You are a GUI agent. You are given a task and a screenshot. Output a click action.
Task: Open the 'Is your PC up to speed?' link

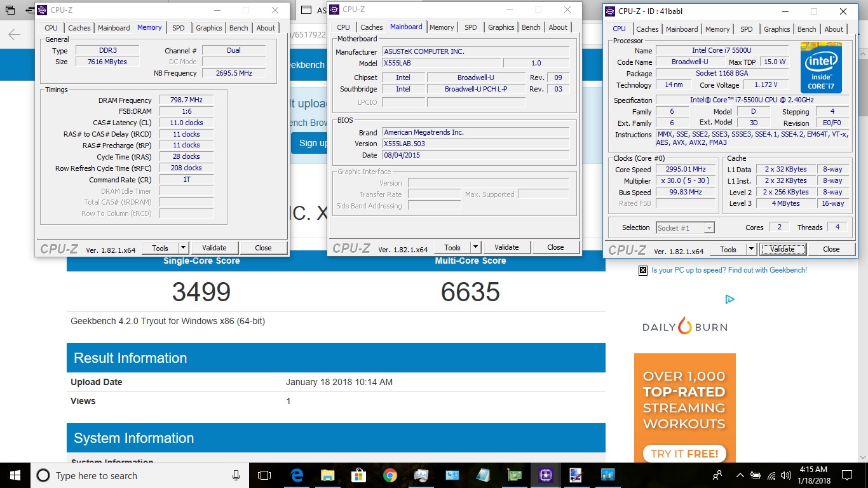click(729, 270)
